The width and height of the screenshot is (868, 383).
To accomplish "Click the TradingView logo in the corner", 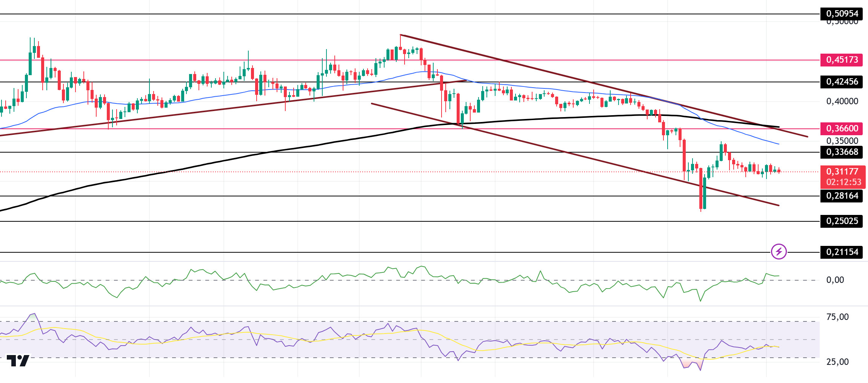I will pyautogui.click(x=18, y=361).
